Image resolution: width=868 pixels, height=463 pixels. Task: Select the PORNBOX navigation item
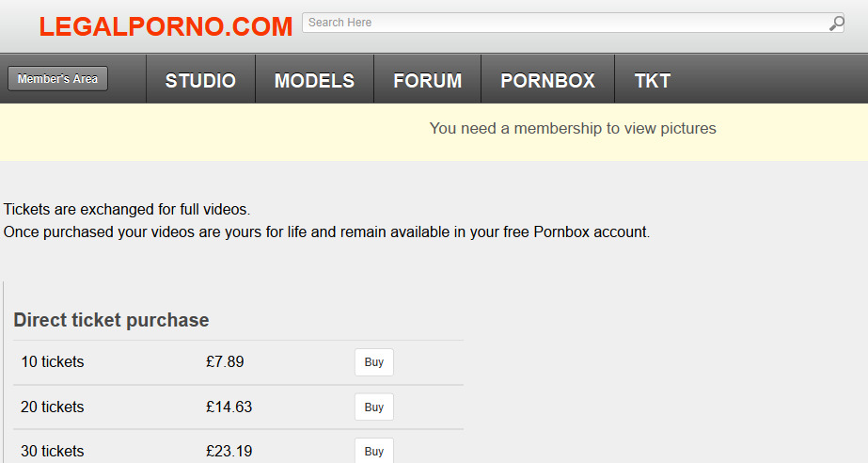[547, 81]
